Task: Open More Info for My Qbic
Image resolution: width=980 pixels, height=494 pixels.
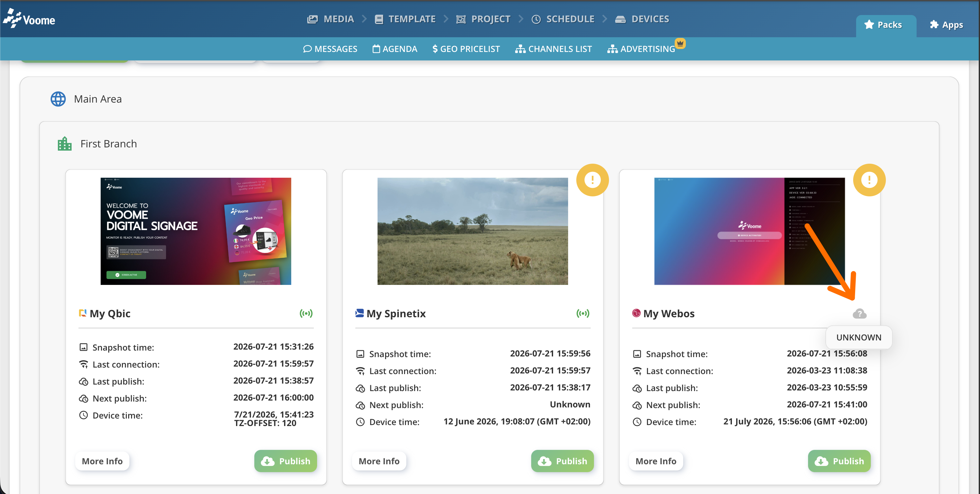Action: click(x=102, y=461)
